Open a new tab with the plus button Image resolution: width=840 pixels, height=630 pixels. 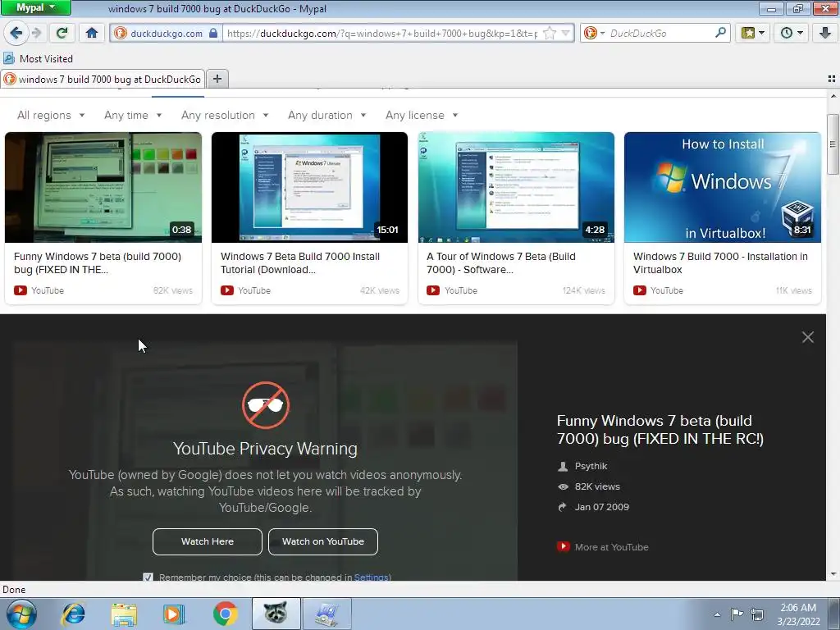pos(217,79)
